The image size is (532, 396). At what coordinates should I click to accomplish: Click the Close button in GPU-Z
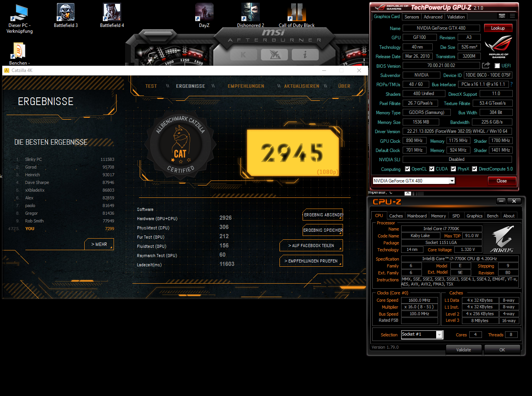[502, 181]
